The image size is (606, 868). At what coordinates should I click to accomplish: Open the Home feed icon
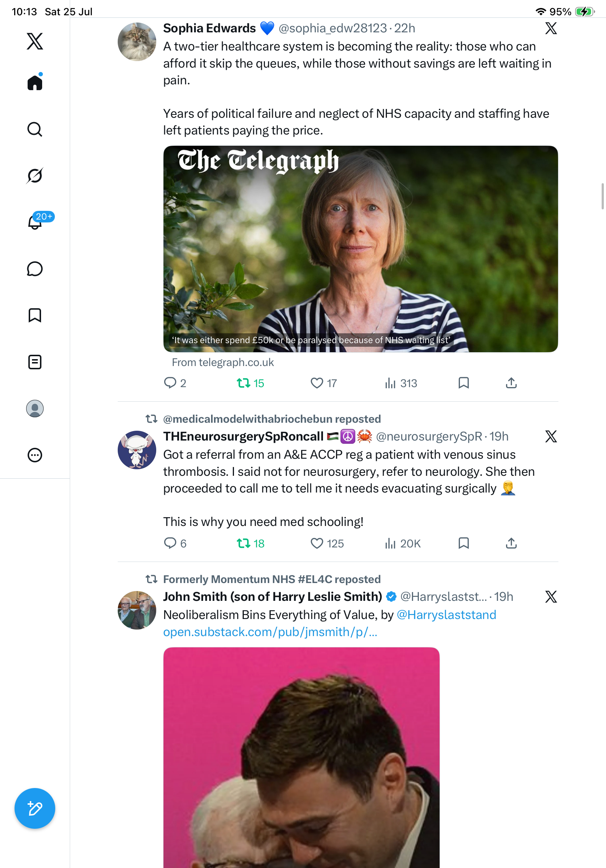click(x=35, y=82)
